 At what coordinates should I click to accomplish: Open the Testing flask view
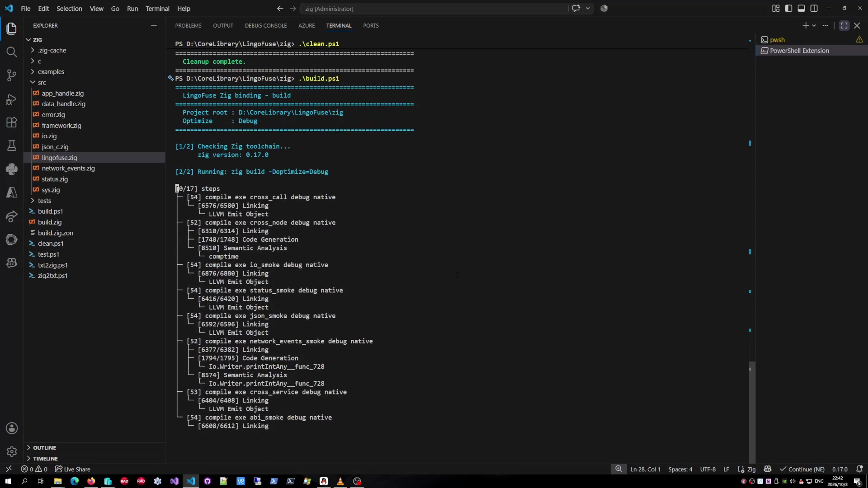tap(12, 145)
